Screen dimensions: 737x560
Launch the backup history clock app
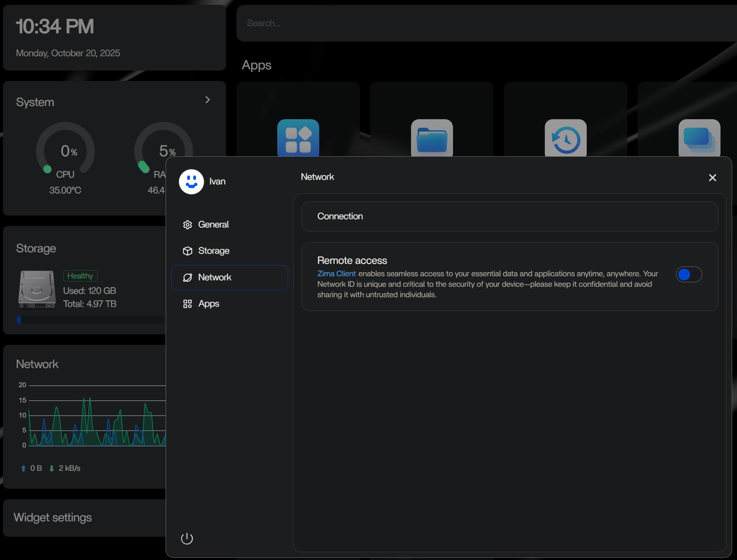[565, 138]
